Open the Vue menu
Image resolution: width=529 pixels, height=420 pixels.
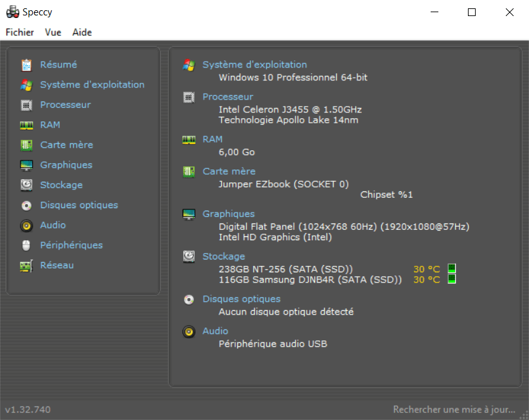tap(53, 32)
